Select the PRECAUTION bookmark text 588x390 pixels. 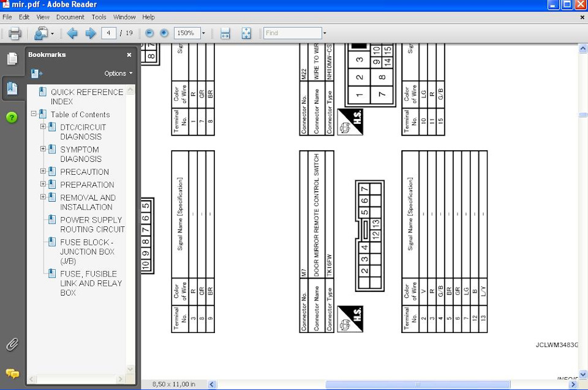85,172
